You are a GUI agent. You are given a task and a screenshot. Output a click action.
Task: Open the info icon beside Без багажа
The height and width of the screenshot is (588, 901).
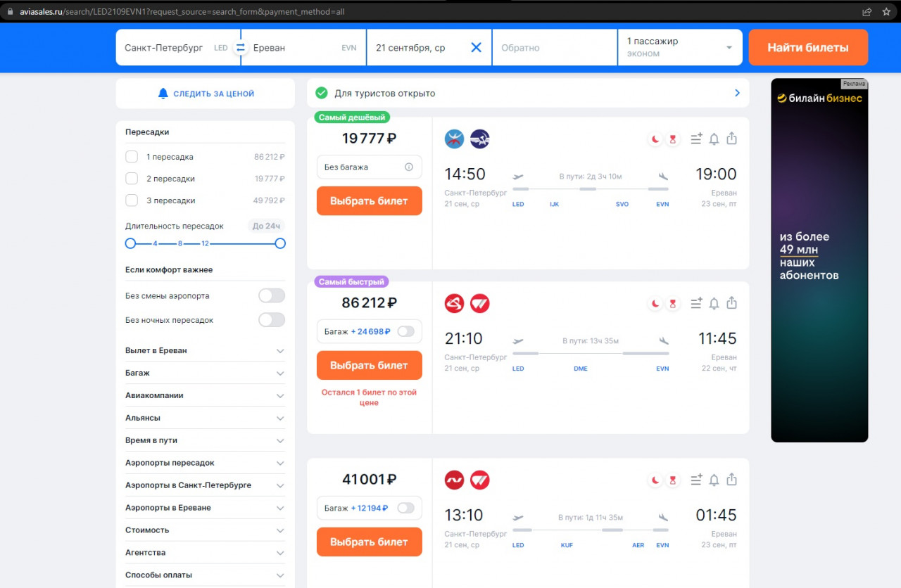[x=409, y=167]
